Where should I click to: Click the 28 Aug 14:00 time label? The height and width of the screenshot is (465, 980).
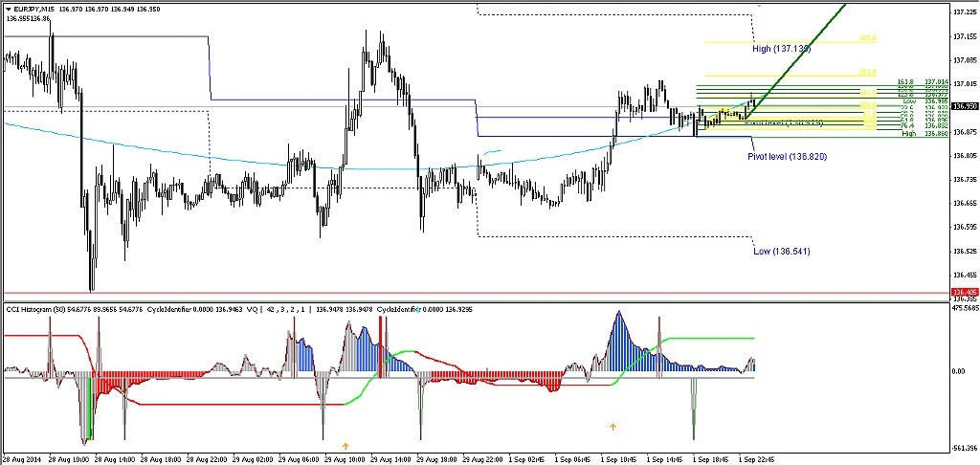114,459
